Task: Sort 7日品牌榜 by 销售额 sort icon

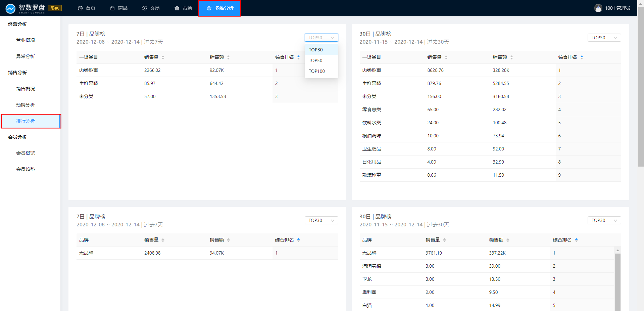Action: point(228,240)
